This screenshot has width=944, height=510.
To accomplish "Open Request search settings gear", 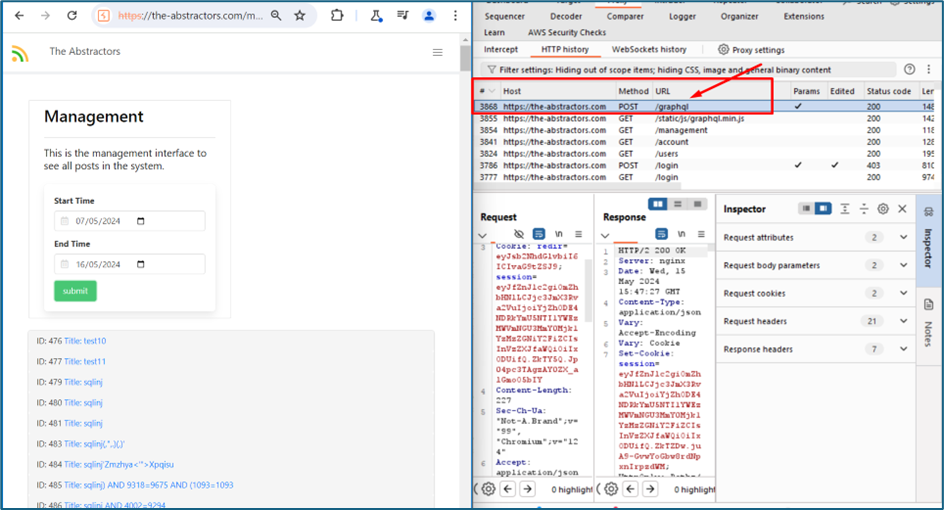I will pos(488,489).
